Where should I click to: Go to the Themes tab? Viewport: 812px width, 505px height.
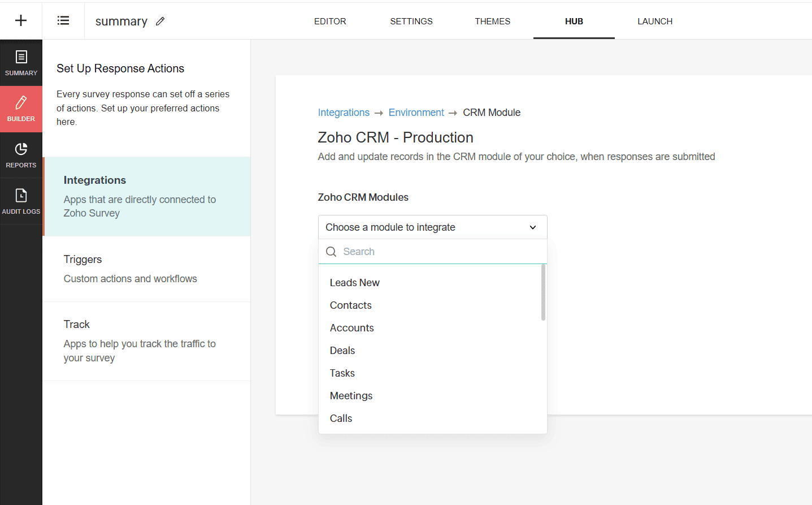[x=492, y=21]
